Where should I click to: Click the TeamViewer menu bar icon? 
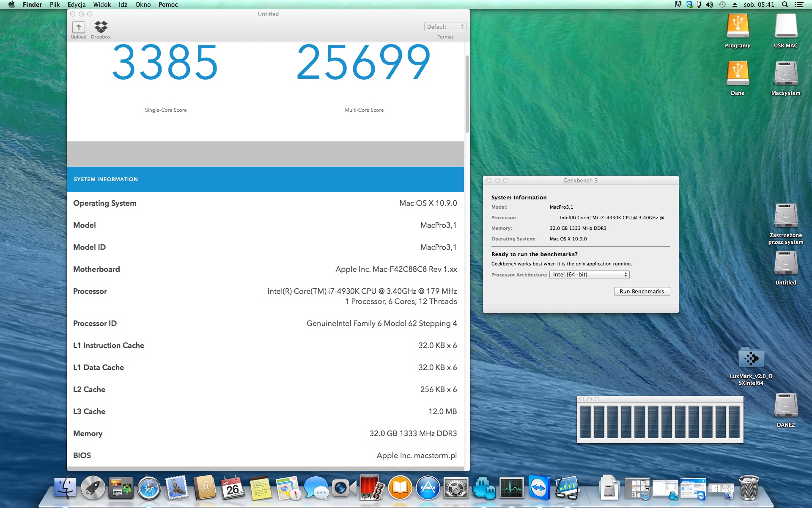(x=690, y=5)
